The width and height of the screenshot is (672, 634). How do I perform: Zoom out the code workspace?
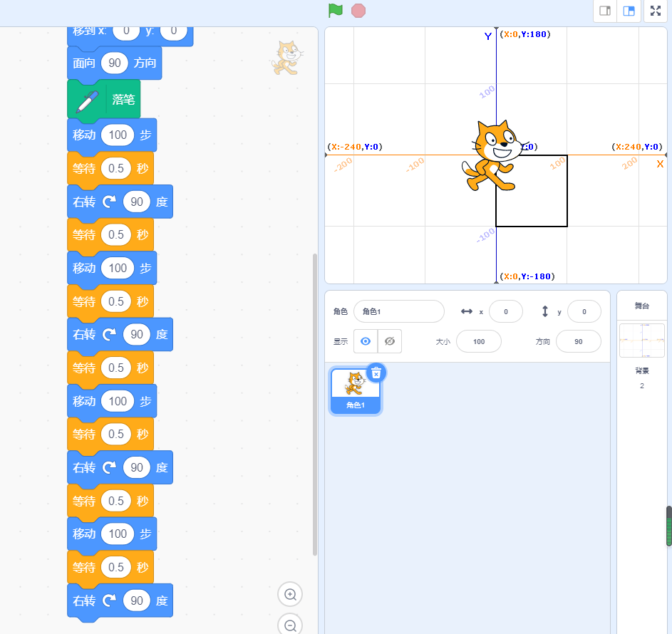[x=290, y=625]
